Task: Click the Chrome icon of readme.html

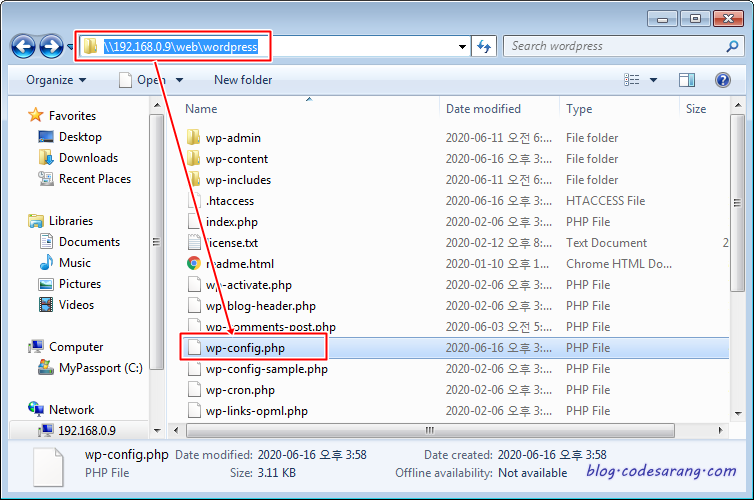Action: click(x=194, y=263)
